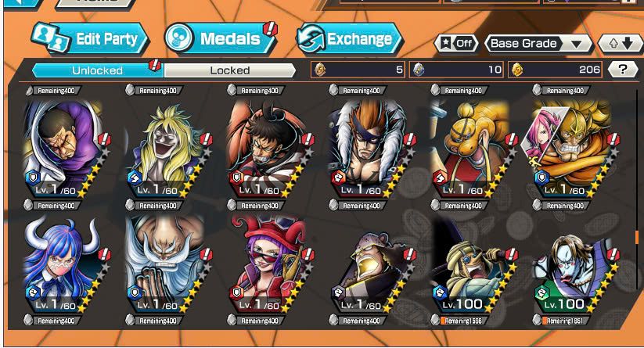Open the Edit Party screen
The image size is (644, 348).
point(89,38)
